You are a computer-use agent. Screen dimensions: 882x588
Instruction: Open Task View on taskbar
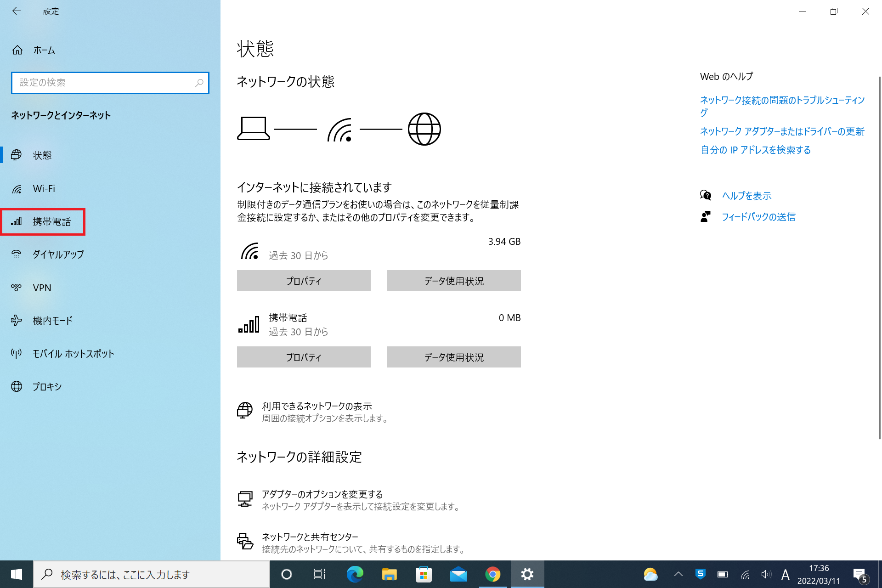320,574
